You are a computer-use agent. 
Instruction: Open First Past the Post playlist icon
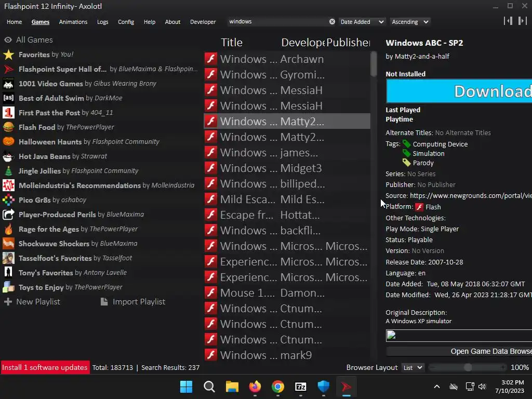point(8,113)
